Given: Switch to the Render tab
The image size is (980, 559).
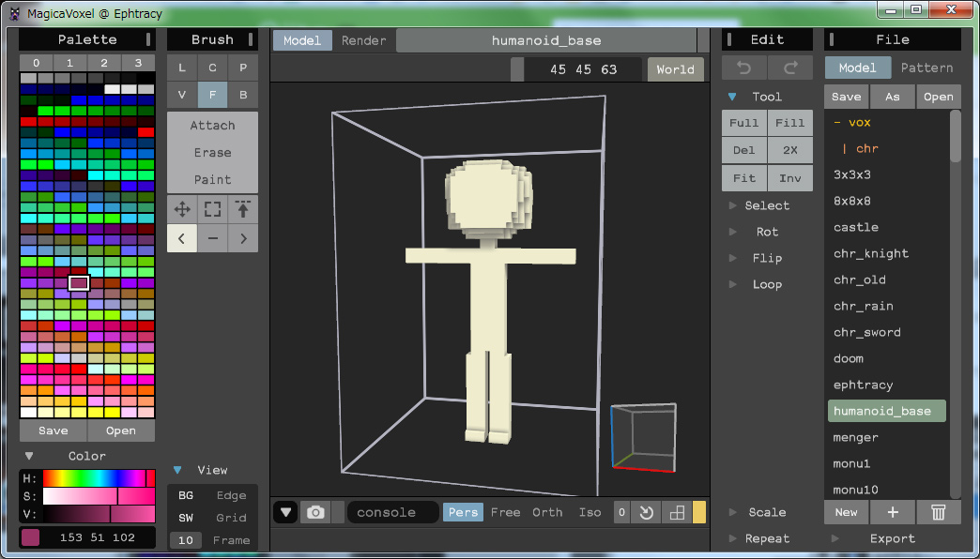Looking at the screenshot, I should point(364,40).
